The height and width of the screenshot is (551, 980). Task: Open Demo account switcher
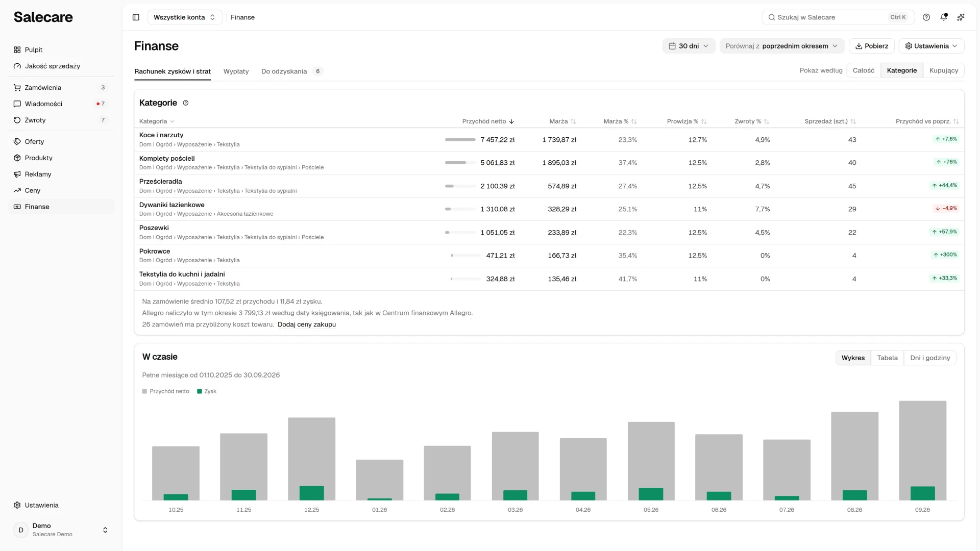click(x=61, y=530)
